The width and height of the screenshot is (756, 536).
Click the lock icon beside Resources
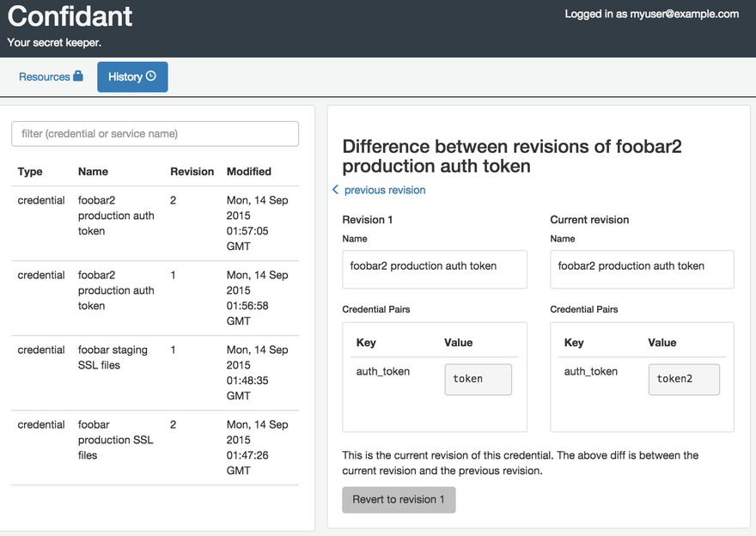[78, 76]
